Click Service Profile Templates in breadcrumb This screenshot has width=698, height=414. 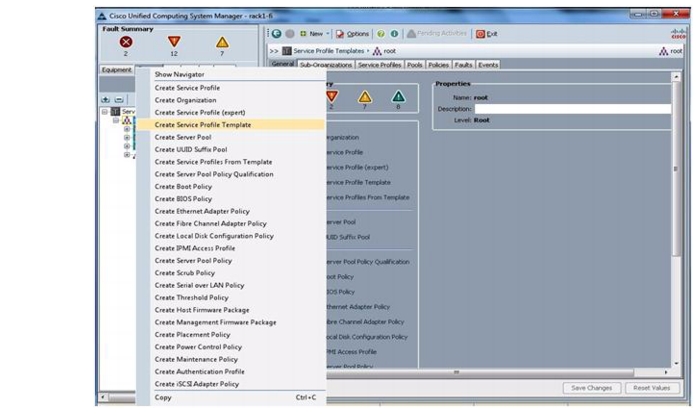(x=329, y=51)
